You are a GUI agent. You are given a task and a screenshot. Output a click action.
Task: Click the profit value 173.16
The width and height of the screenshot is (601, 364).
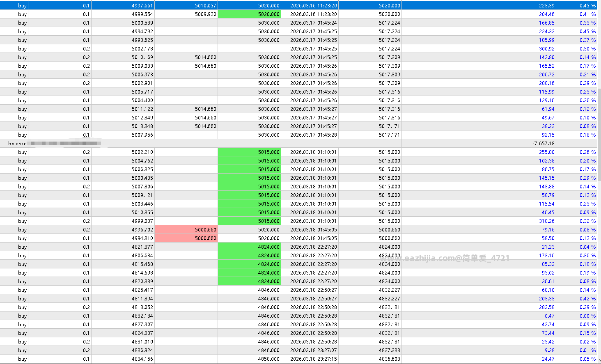click(x=546, y=256)
